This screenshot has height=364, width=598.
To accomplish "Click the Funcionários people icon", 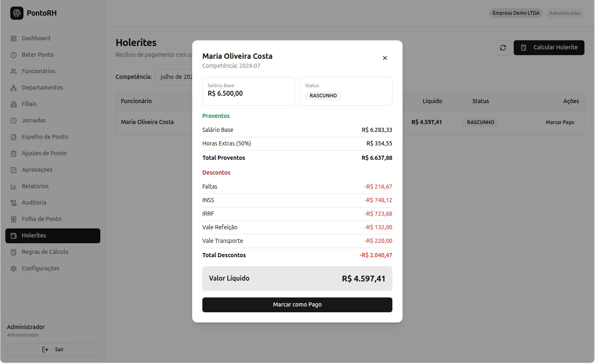I will (14, 71).
